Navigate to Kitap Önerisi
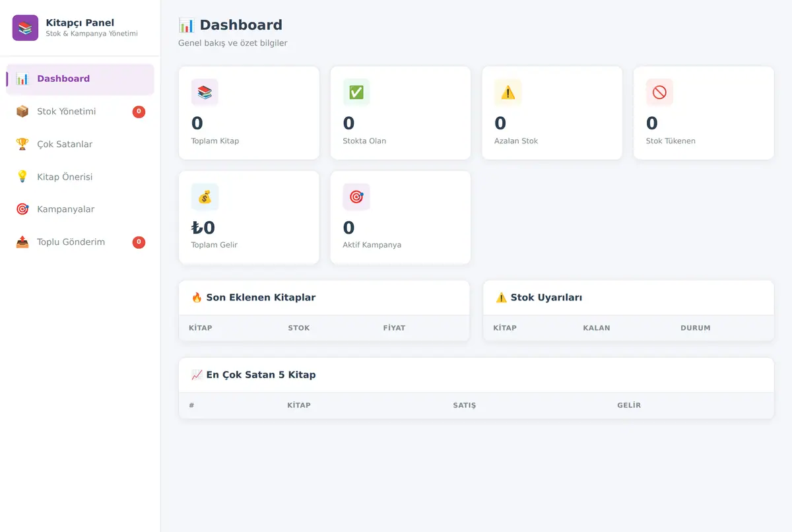 click(x=80, y=177)
